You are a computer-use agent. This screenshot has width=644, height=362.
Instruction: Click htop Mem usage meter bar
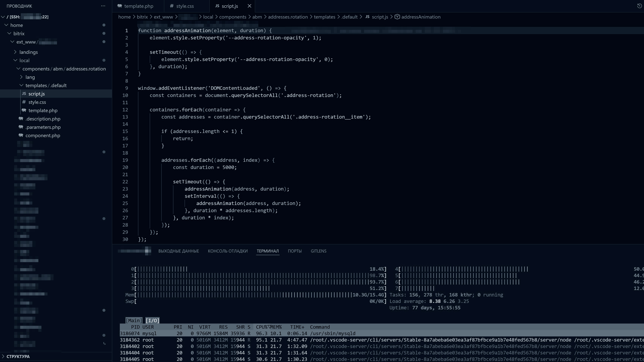[256, 295]
